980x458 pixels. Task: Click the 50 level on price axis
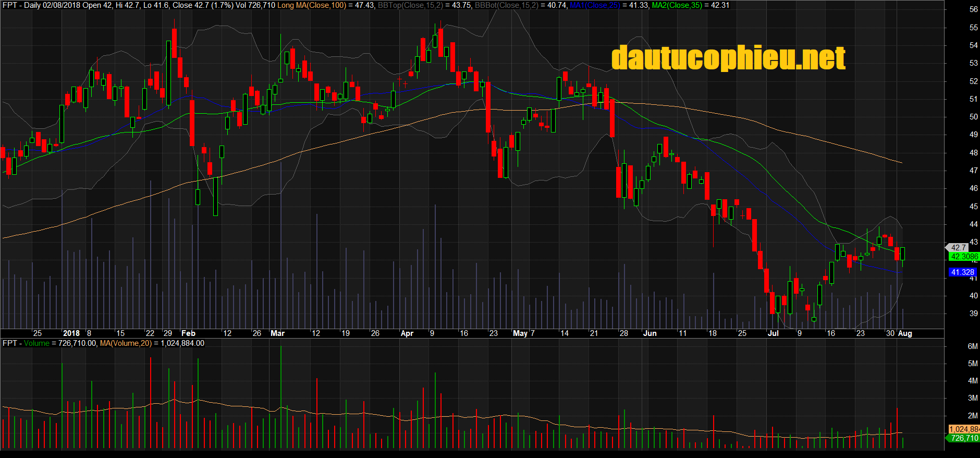coord(973,117)
